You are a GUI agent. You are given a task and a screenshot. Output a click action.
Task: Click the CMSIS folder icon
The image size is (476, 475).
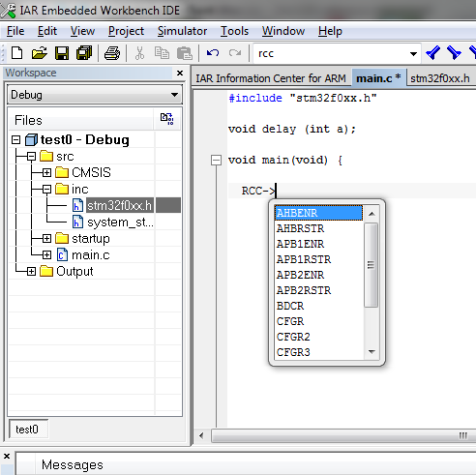coord(62,172)
